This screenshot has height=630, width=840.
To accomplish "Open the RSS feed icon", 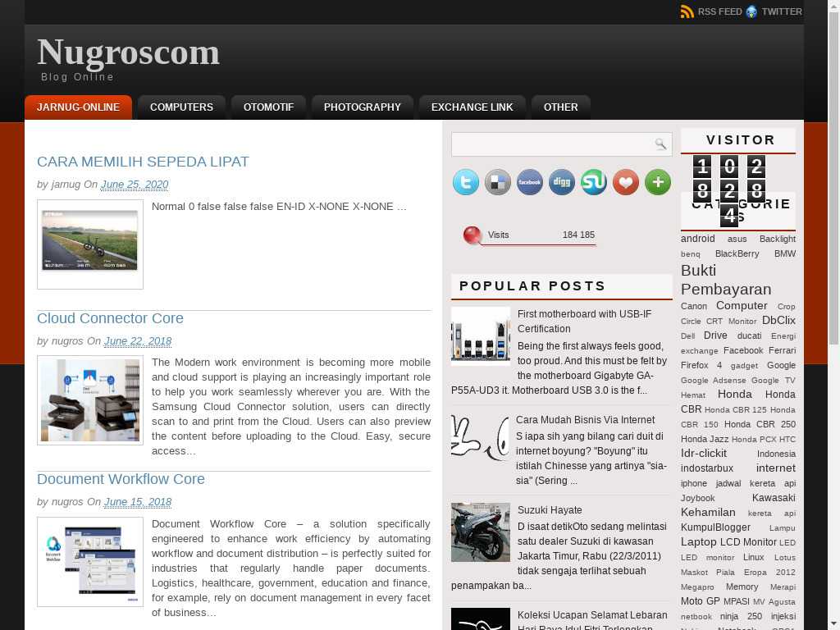I will pos(687,11).
